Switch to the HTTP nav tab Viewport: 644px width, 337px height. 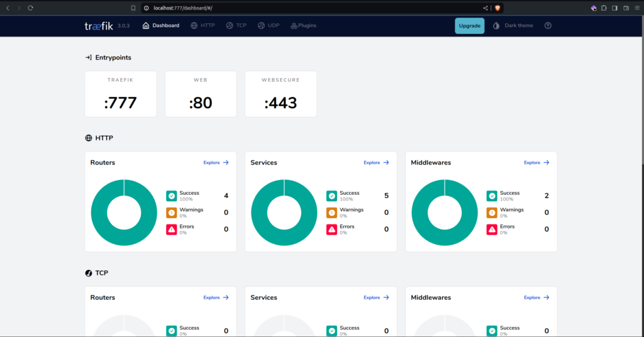(203, 25)
